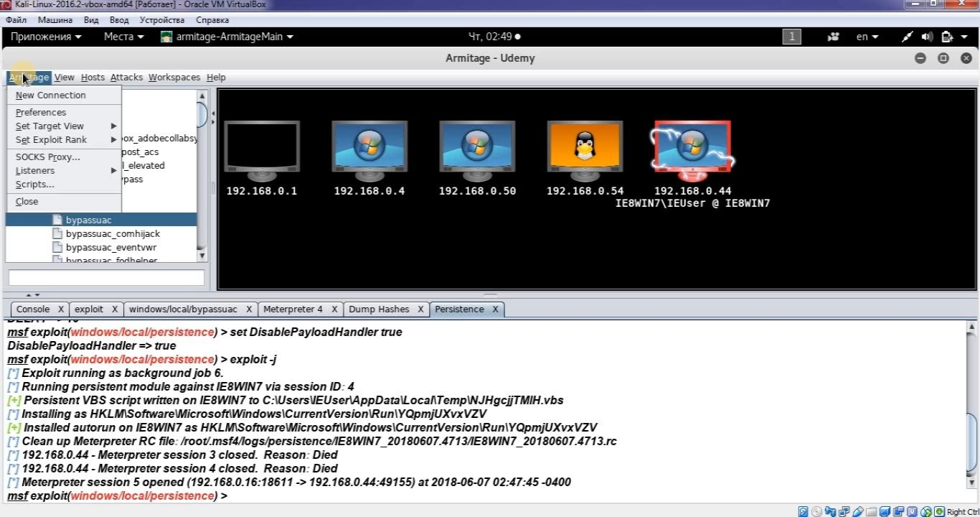Open the Attacks menu

[x=126, y=78]
